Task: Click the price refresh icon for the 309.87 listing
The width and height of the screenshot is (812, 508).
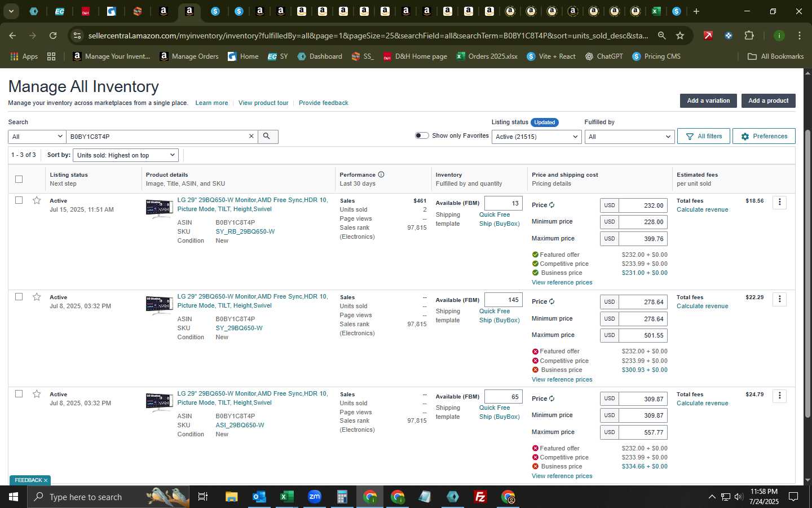Action: [x=551, y=398]
